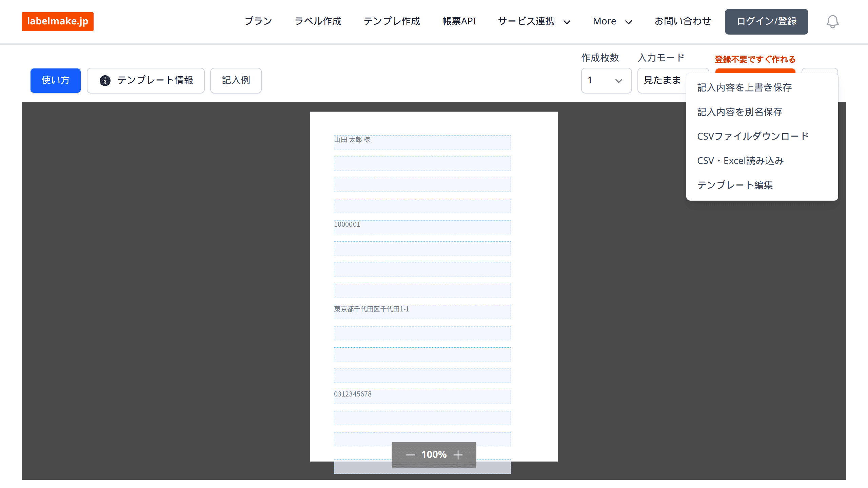Open the 入力モード dropdown showing 見たまま
This screenshot has height=488, width=868.
click(x=662, y=81)
